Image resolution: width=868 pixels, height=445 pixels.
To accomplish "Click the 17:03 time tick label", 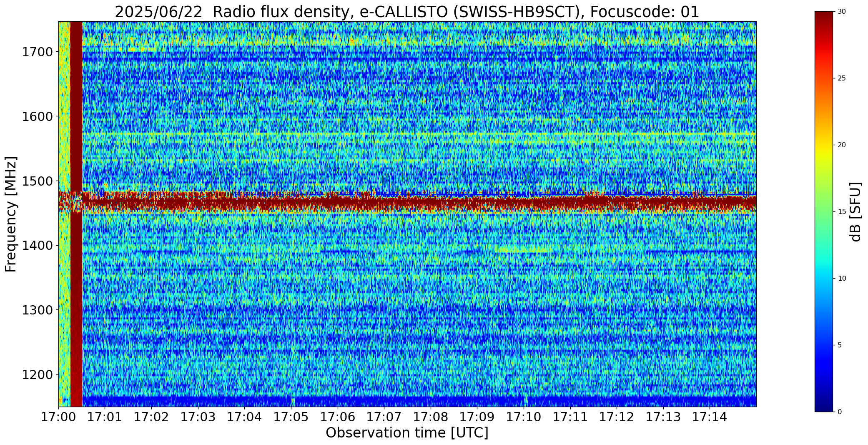I will click(198, 417).
